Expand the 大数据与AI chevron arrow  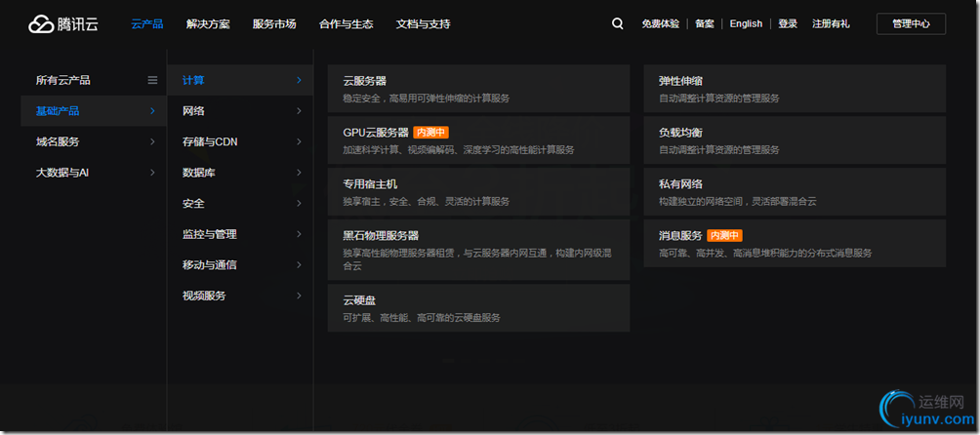point(152,173)
